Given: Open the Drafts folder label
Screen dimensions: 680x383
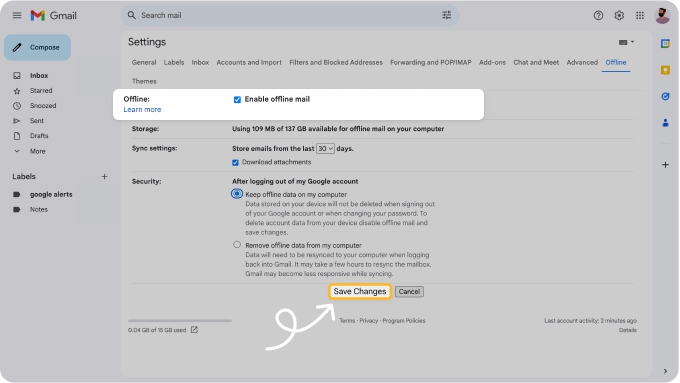Looking at the screenshot, I should pos(39,136).
